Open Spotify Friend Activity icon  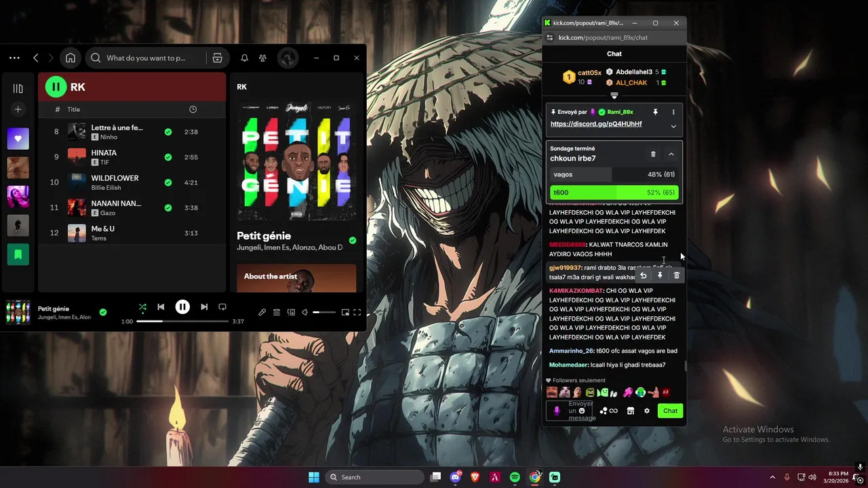click(x=262, y=58)
